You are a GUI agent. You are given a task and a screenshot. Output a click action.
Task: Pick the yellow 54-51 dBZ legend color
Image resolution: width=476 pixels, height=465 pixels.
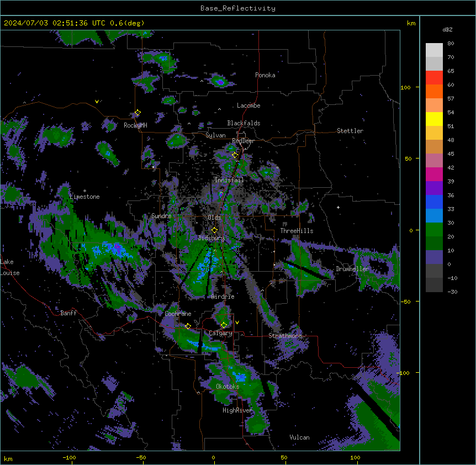tap(434, 119)
